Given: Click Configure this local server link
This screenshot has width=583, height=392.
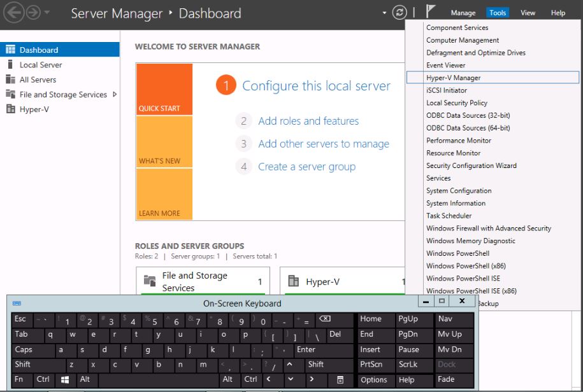Looking at the screenshot, I should (316, 86).
